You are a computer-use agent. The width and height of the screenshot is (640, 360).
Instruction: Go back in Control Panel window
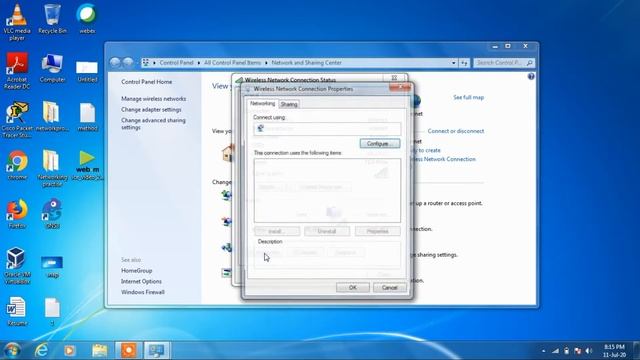pos(116,62)
